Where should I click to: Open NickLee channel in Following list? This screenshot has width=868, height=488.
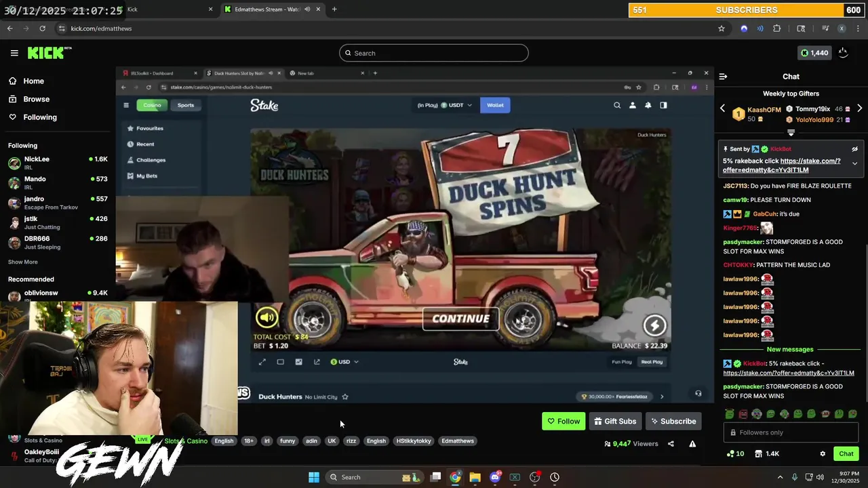58,163
